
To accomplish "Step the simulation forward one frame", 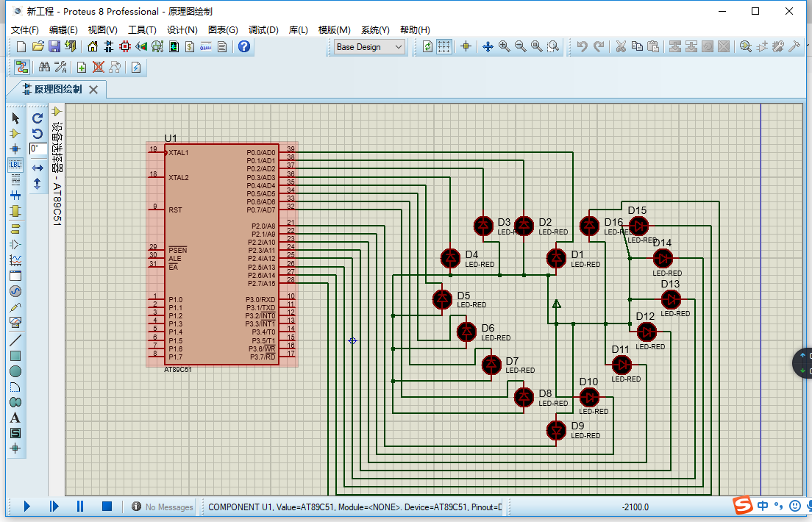I will (x=54, y=507).
